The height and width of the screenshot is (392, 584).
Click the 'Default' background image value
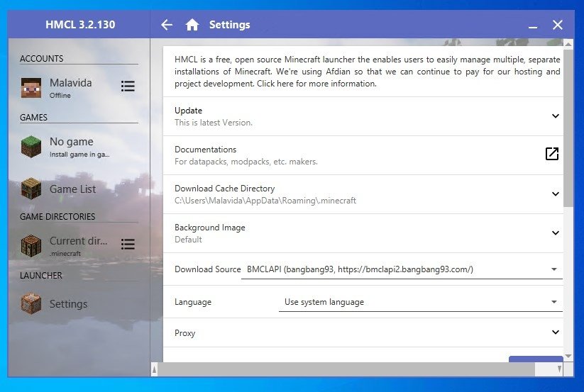(x=188, y=240)
